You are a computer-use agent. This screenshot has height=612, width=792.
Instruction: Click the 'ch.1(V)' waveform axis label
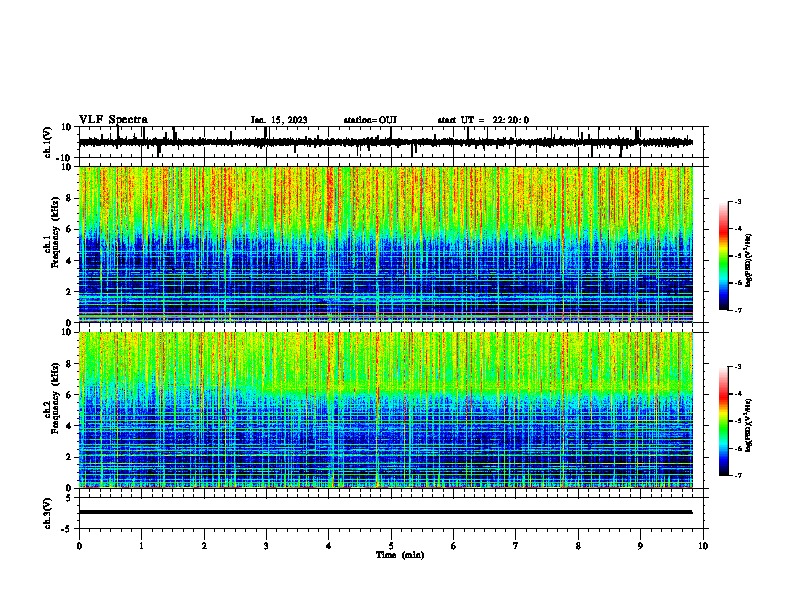[x=48, y=142]
